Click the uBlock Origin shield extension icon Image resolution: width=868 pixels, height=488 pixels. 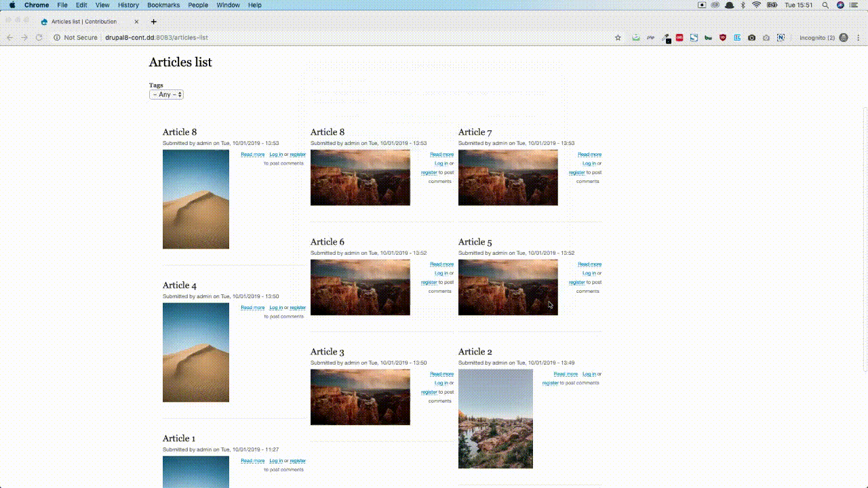click(x=723, y=38)
